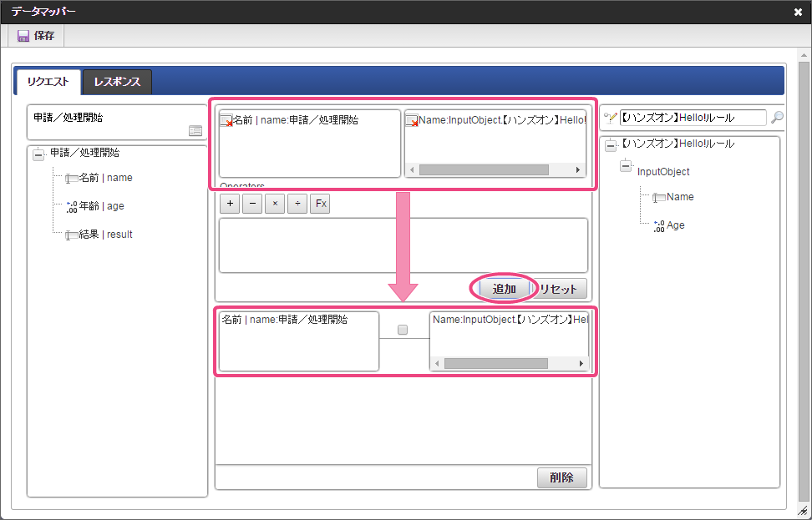This screenshot has width=812, height=520.
Task: Click the 削除 button
Action: (x=562, y=477)
